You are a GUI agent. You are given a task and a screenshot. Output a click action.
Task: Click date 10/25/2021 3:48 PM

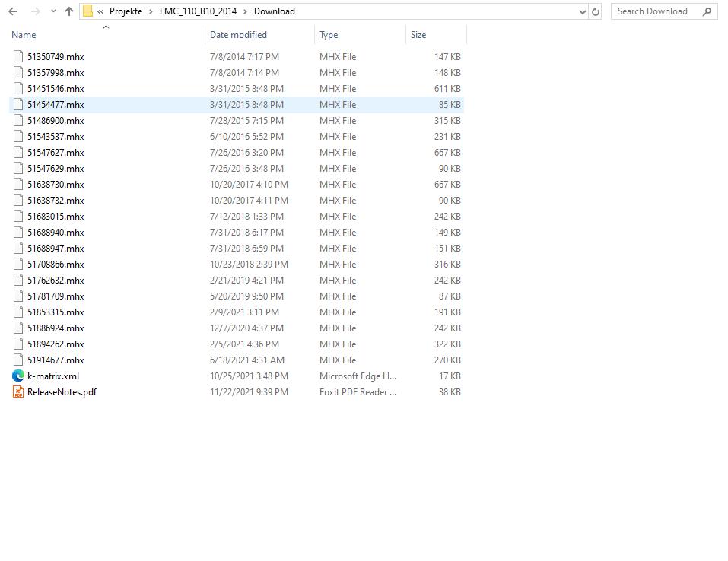pyautogui.click(x=249, y=376)
